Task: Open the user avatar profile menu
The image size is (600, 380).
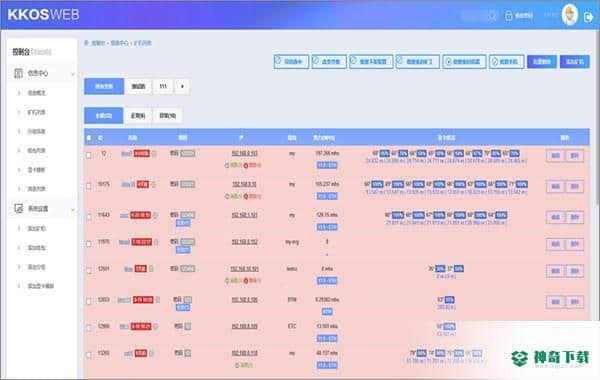Action: click(569, 15)
